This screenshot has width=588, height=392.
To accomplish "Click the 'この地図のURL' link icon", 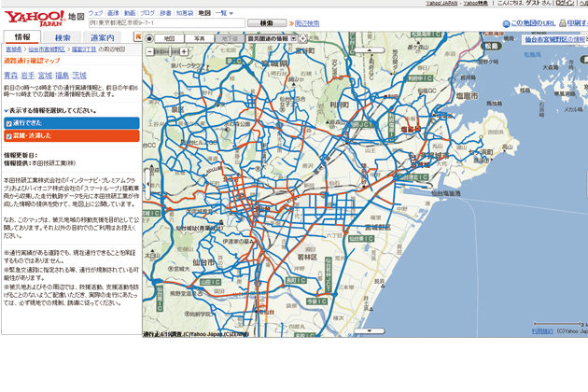I will (507, 23).
